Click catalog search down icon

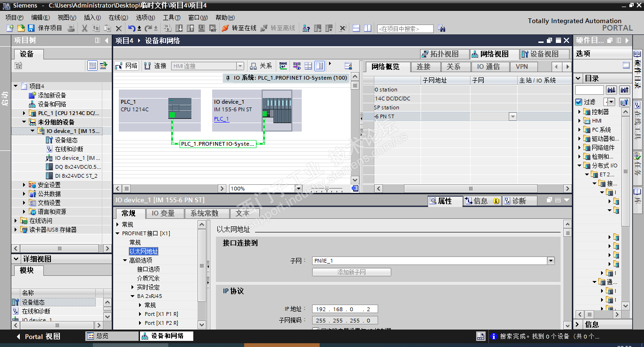tap(611, 90)
